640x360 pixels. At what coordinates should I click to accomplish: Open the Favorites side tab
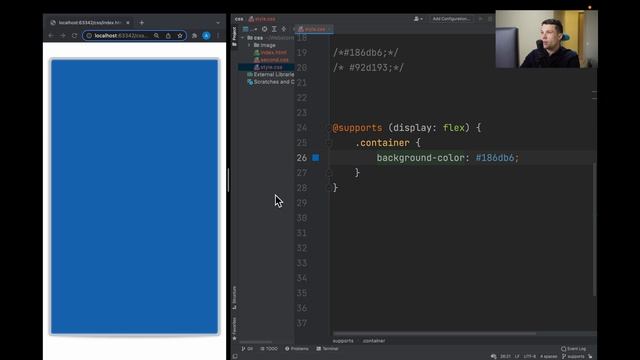point(234,328)
